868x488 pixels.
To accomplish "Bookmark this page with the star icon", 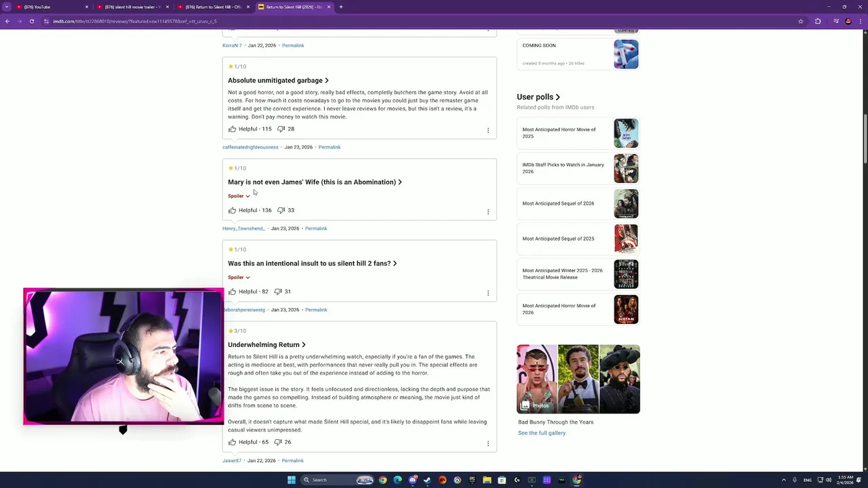I will [801, 21].
